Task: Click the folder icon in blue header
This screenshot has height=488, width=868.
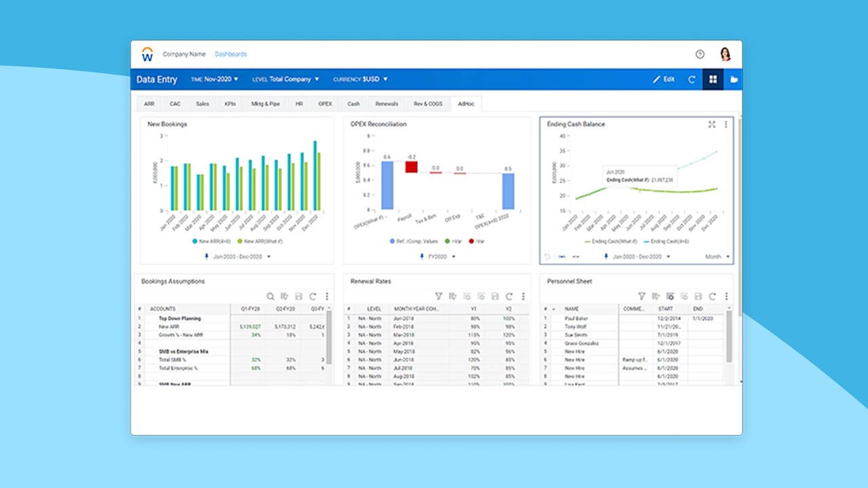Action: (x=733, y=79)
